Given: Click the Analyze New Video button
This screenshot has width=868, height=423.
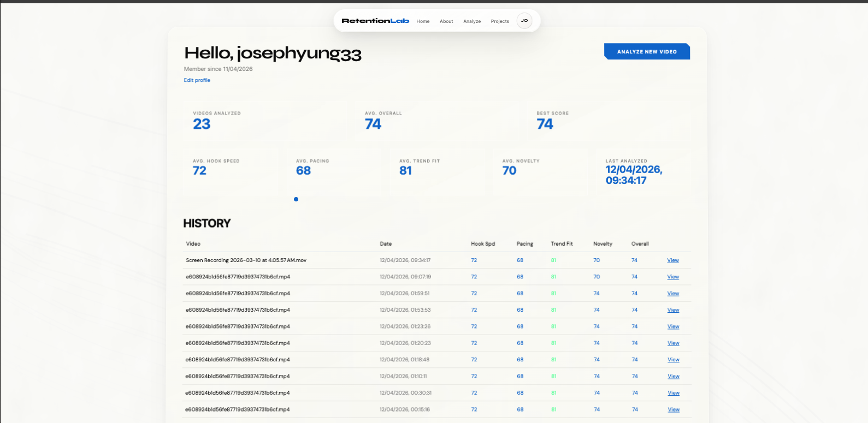Looking at the screenshot, I should pyautogui.click(x=647, y=51).
